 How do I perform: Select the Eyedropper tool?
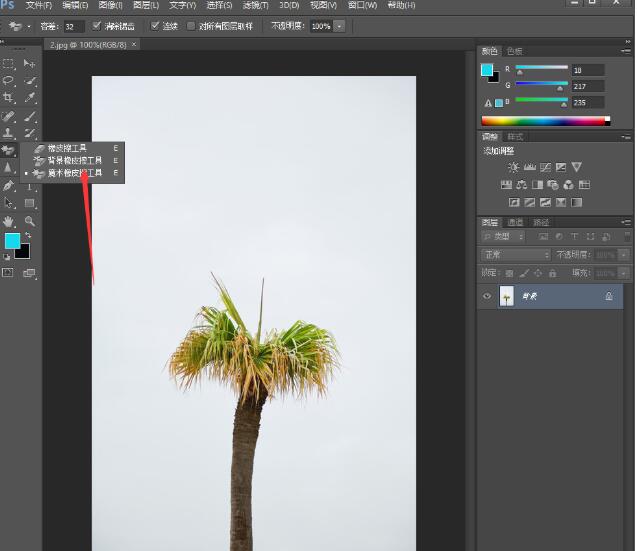30,98
